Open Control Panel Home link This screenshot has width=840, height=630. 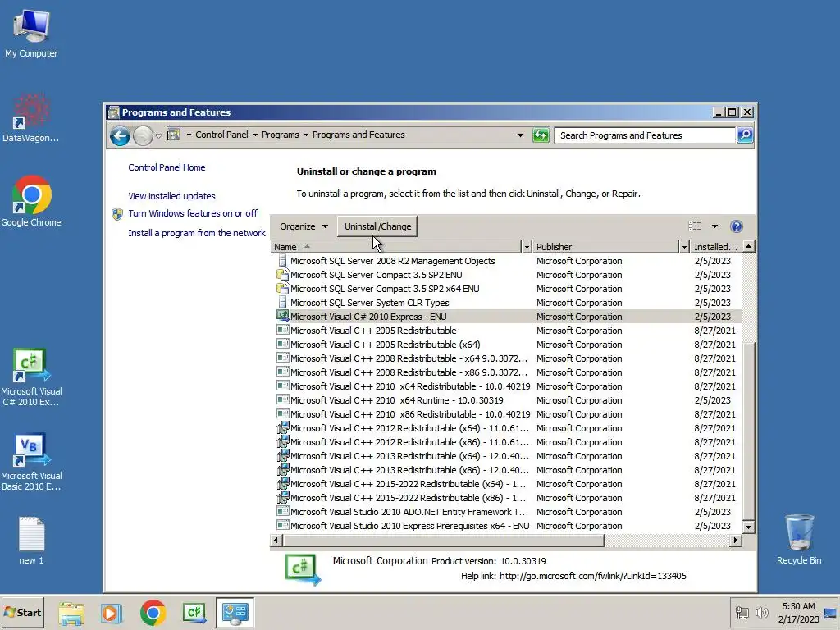(167, 167)
